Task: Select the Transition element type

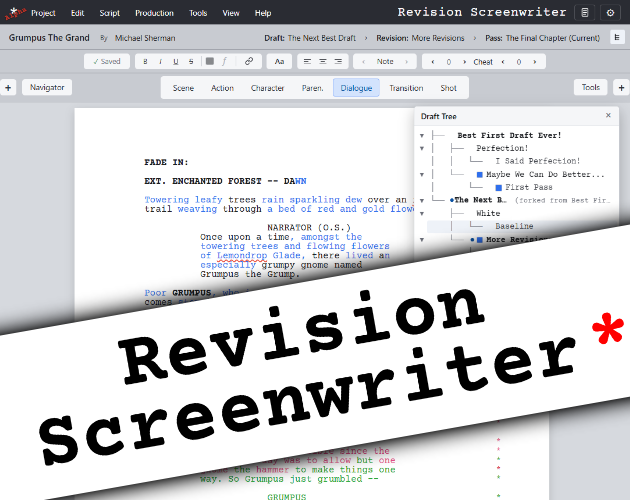Action: tap(406, 88)
